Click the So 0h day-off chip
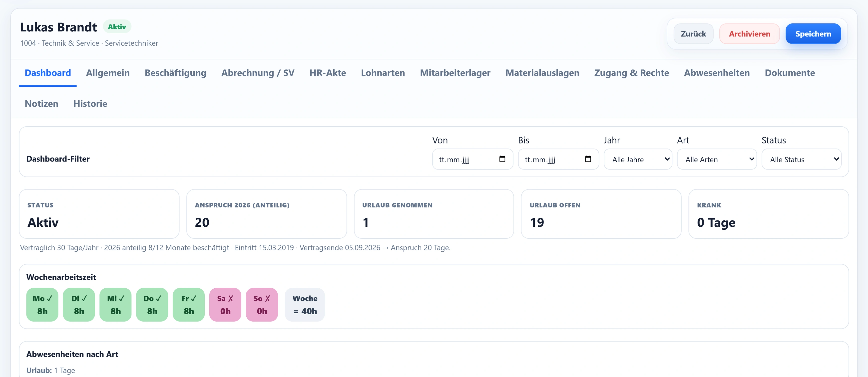Viewport: 868px width, 377px height. pyautogui.click(x=262, y=305)
